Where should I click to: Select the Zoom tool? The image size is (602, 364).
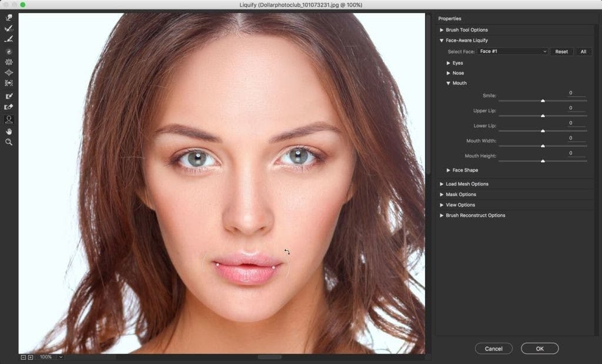tap(8, 142)
